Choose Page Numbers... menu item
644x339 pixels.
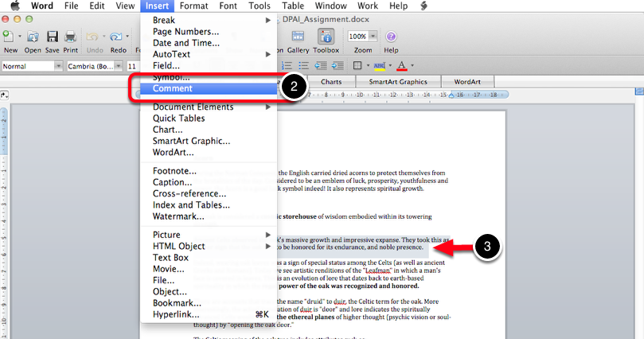tap(209, 32)
